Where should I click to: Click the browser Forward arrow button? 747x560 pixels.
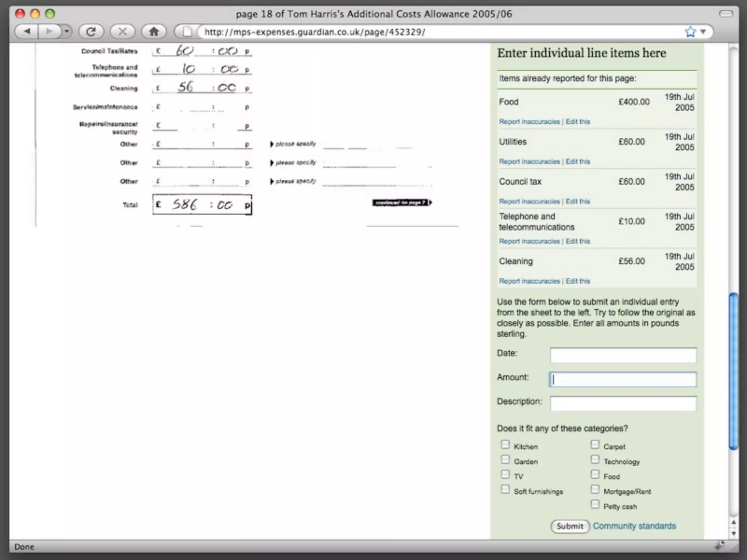(x=49, y=32)
